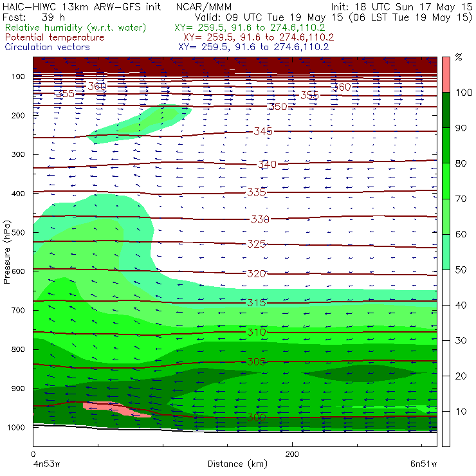Click the "Pressure (hPa)" axis title
The width and height of the screenshot is (476, 476).
[7, 252]
